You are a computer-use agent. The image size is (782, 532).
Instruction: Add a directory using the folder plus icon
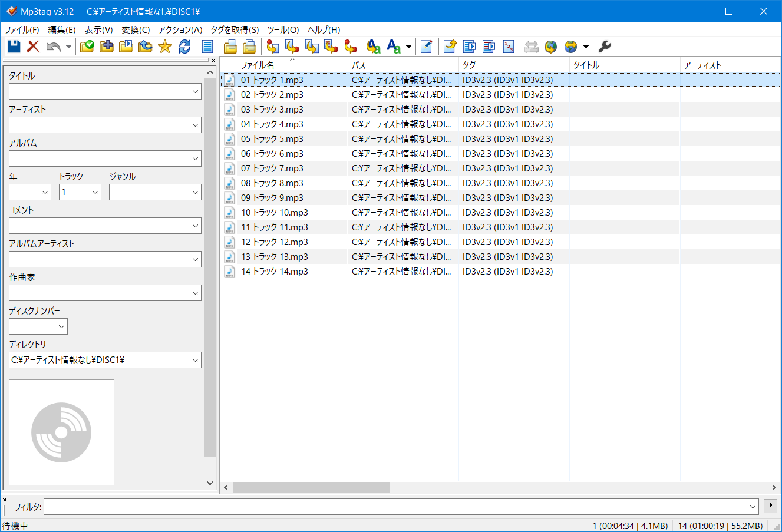[107, 47]
